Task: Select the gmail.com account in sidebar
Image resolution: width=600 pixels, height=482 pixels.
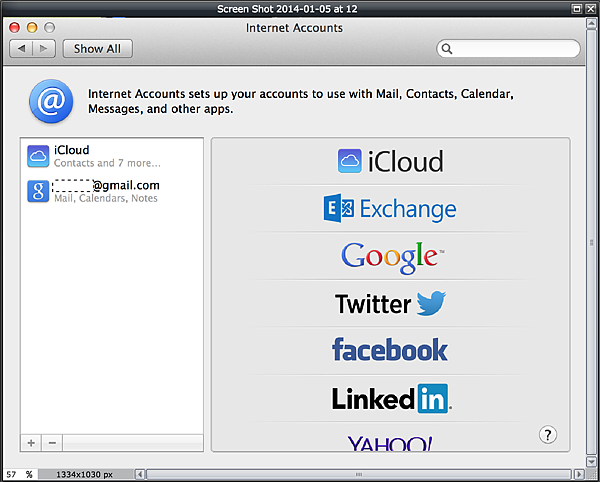Action: (x=112, y=191)
